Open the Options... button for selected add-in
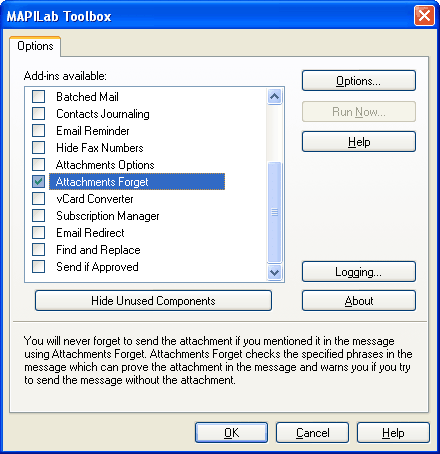Viewport: 440px width, 454px height. [359, 81]
